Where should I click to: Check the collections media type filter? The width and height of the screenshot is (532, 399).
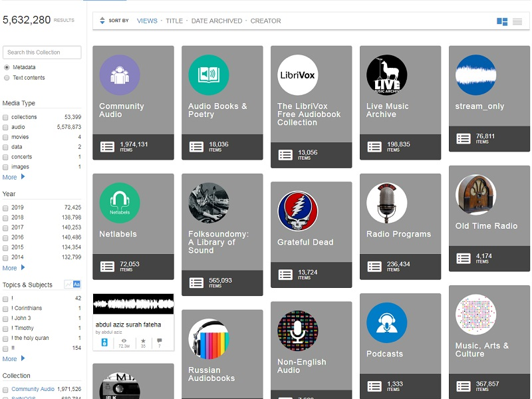coord(5,118)
